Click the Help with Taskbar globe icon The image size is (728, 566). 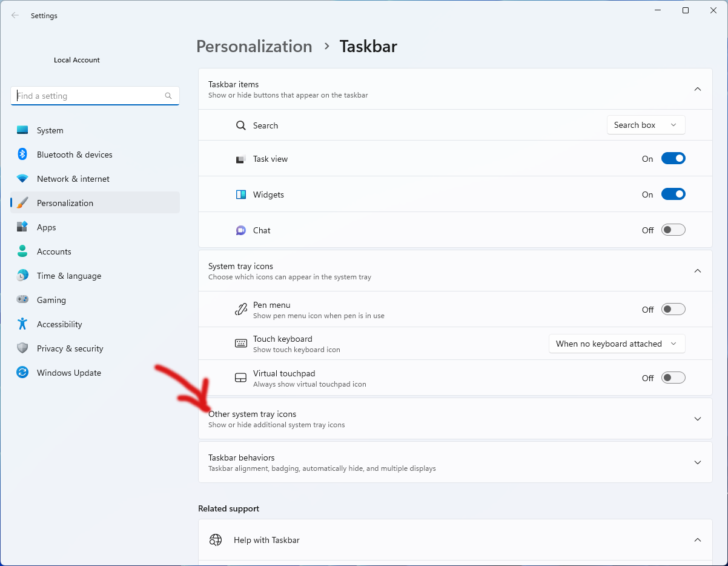point(216,540)
